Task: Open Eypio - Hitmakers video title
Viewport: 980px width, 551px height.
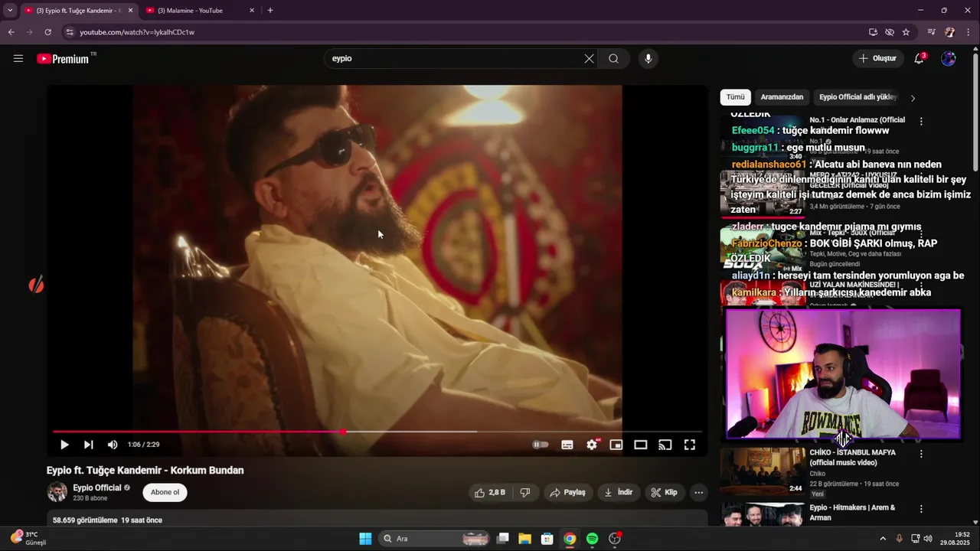Action: pos(852,513)
